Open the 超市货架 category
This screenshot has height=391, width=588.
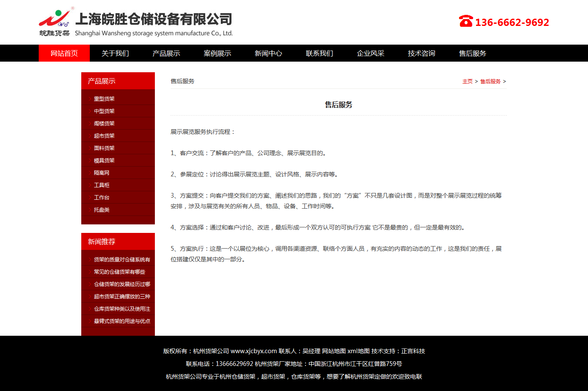[104, 136]
